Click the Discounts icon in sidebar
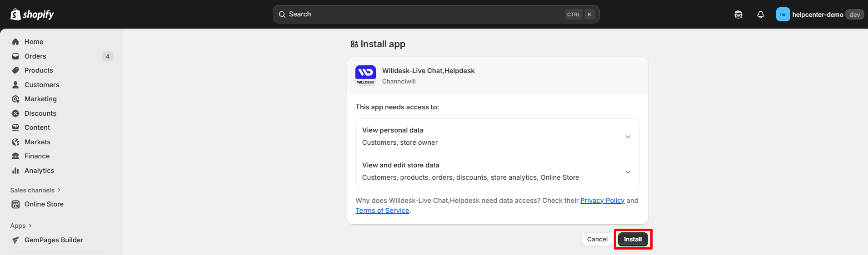Viewport: 868px width, 255px height. 15,113
